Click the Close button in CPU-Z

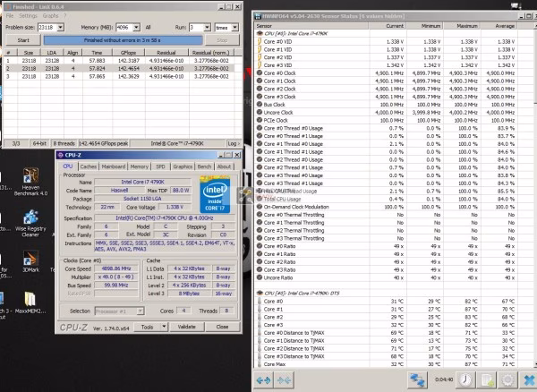[x=222, y=327]
